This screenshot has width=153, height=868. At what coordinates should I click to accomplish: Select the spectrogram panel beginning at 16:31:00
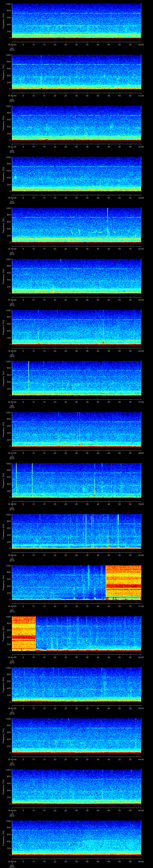pyautogui.click(x=76, y=123)
